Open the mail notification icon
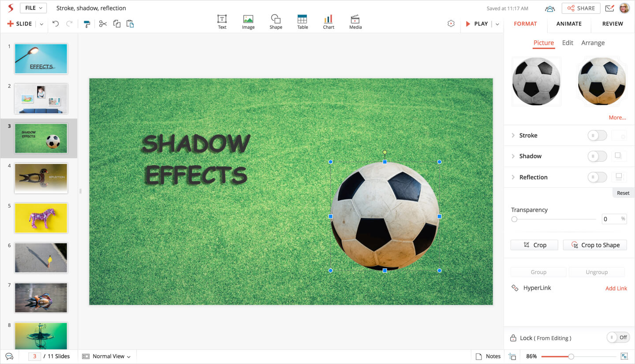The width and height of the screenshot is (635, 364). 609,8
